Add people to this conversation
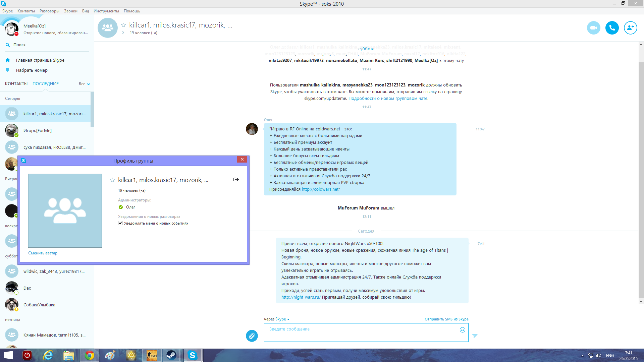 630,28
